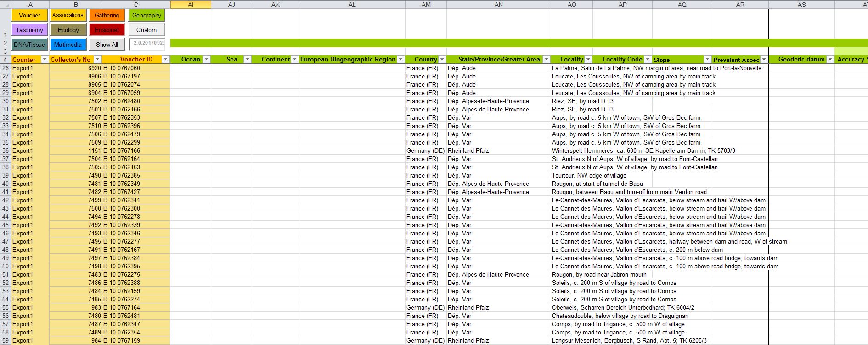The height and width of the screenshot is (345, 868).
Task: Click locality cell 'halfway between dam and road'
Action: 669,241
